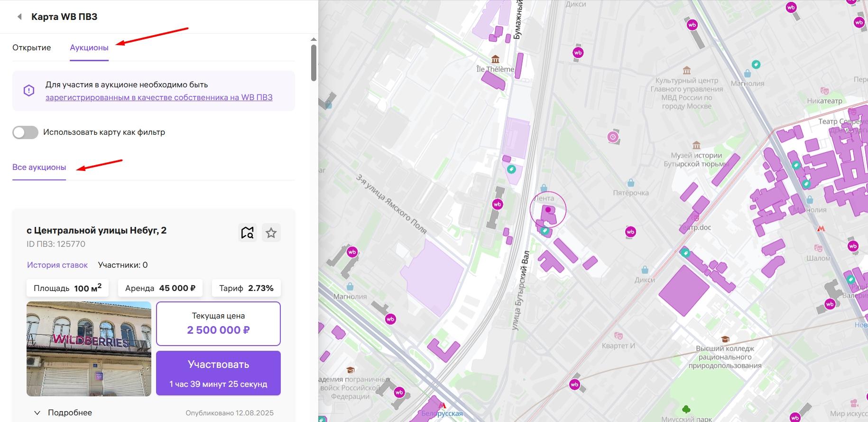868x422 pixels.
Task: Select wb marker right of Шалом theater
Action: (853, 246)
